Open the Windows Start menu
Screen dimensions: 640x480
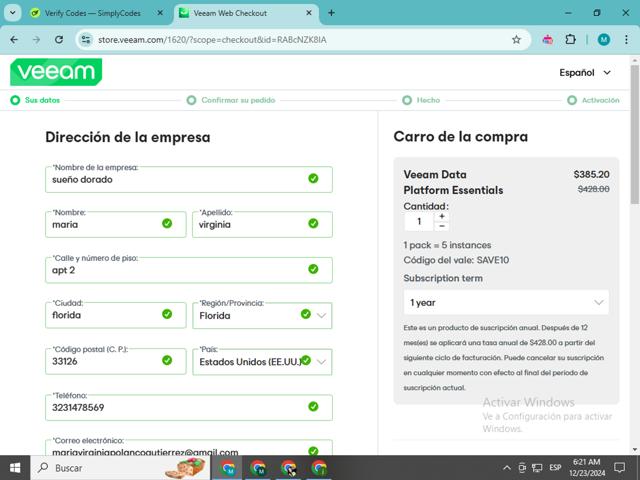[15, 468]
